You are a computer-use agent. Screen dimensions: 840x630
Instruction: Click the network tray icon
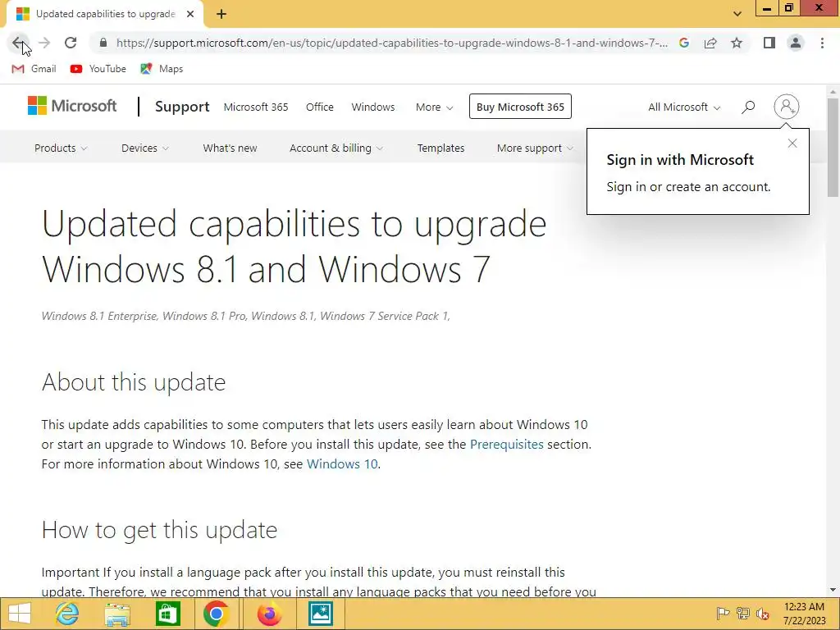coord(743,614)
